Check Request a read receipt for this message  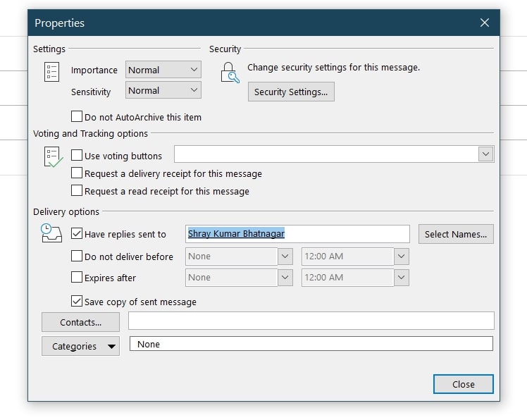pyautogui.click(x=77, y=191)
